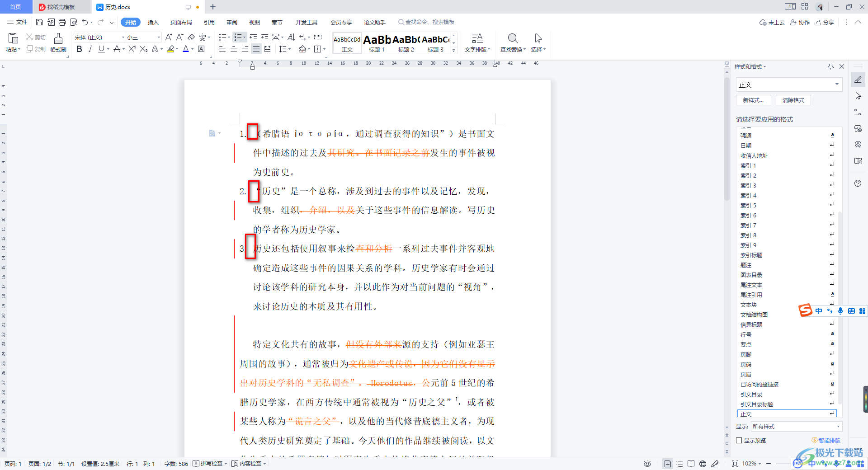Click the Increase Indent icon
The width and height of the screenshot is (868, 470).
point(264,37)
